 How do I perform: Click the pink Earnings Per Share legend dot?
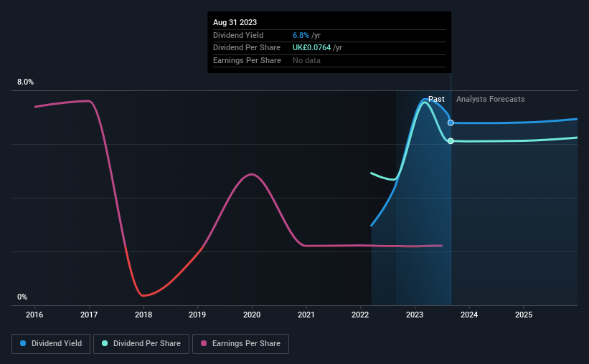point(204,343)
